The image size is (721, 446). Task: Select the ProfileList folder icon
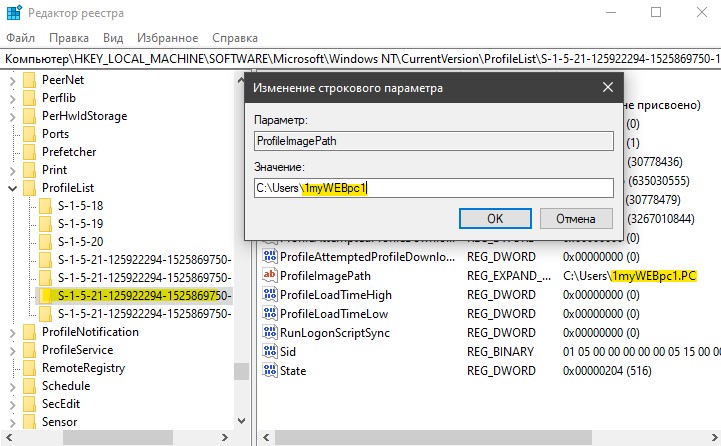pyautogui.click(x=29, y=188)
